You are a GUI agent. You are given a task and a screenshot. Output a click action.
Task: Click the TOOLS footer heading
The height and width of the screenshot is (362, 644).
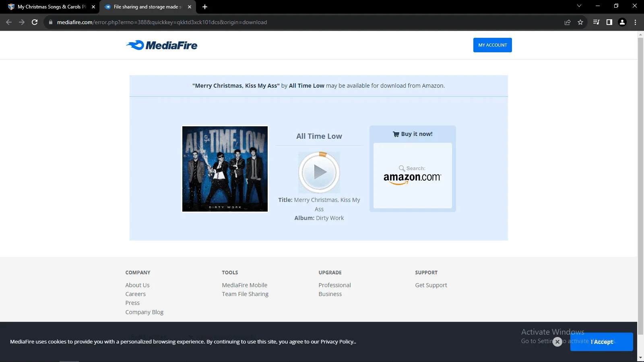click(230, 272)
